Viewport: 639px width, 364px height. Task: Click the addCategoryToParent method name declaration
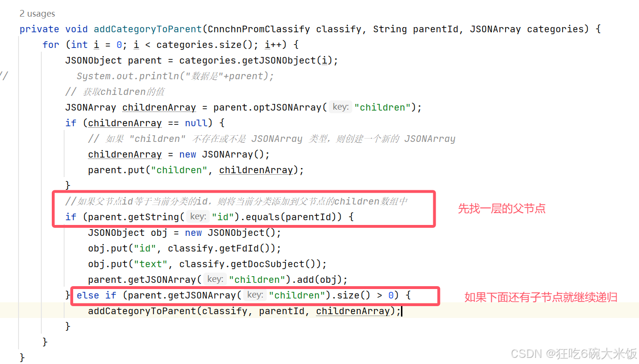(148, 29)
